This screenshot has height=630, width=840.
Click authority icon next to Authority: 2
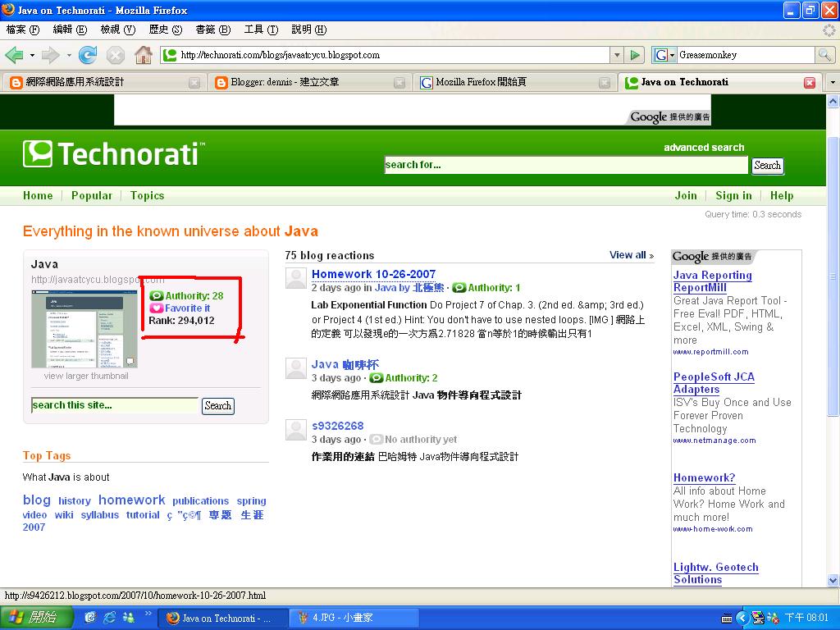tap(377, 378)
